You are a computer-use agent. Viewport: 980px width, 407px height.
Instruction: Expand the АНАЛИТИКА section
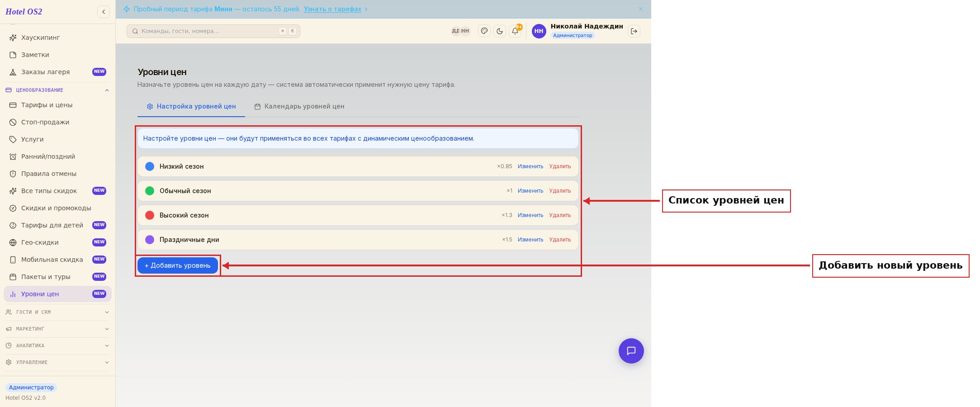57,345
